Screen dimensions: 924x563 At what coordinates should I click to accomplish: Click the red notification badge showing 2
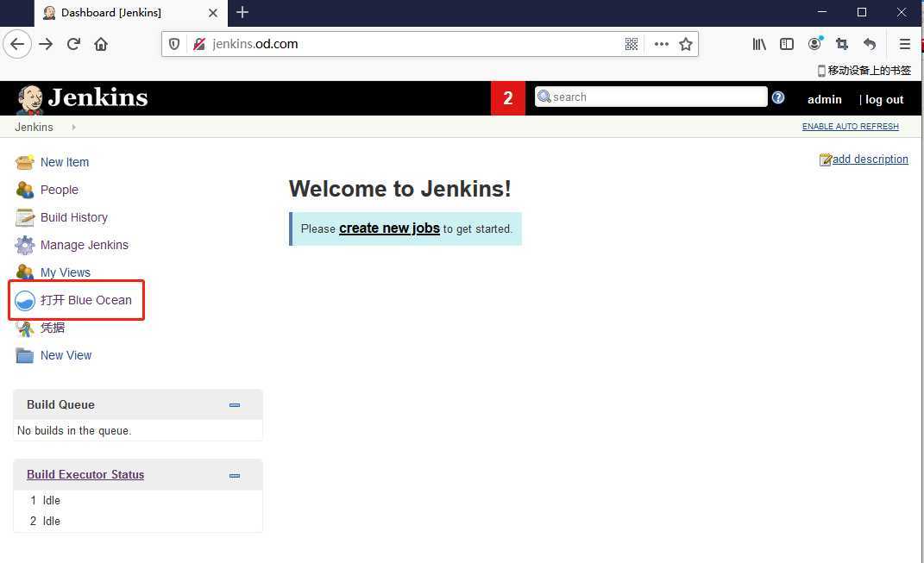pos(507,97)
